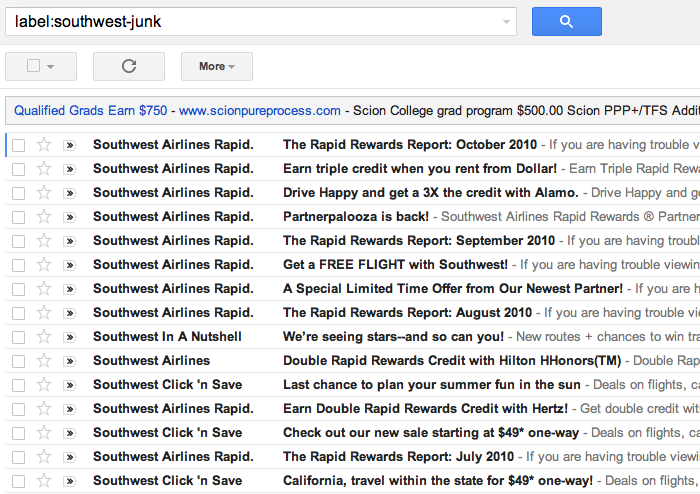This screenshot has height=494, width=700.
Task: Expand the More actions dropdown
Action: [216, 66]
